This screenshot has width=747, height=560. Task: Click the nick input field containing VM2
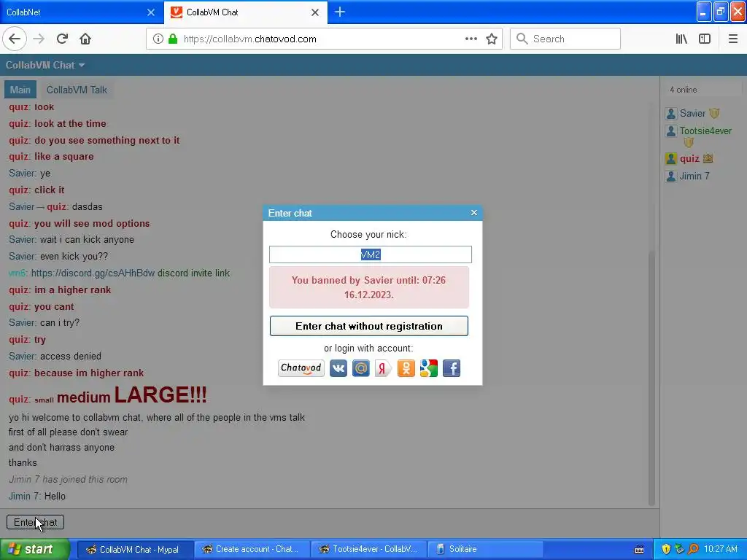click(370, 254)
